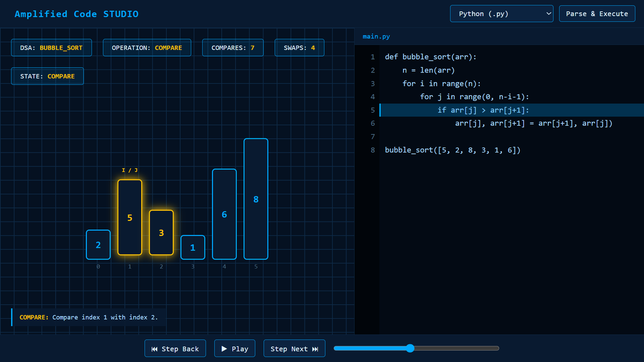Image resolution: width=644 pixels, height=362 pixels.
Task: Click the I / J pointer label
Action: click(x=130, y=171)
